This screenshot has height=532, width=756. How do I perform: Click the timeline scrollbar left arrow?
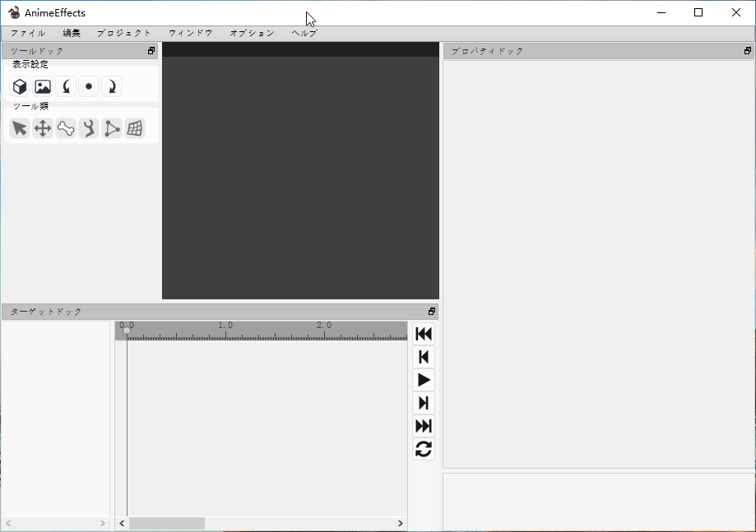point(122,523)
